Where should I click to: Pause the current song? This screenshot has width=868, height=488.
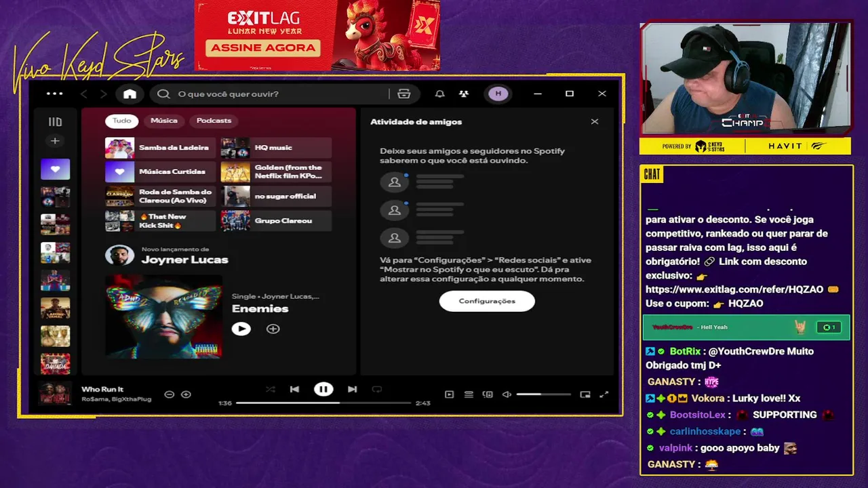point(323,389)
